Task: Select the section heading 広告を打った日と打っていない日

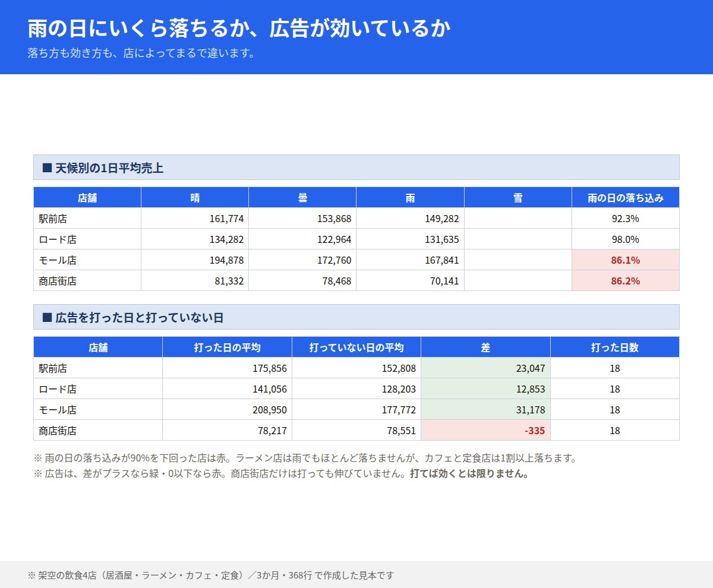Action: point(356,317)
